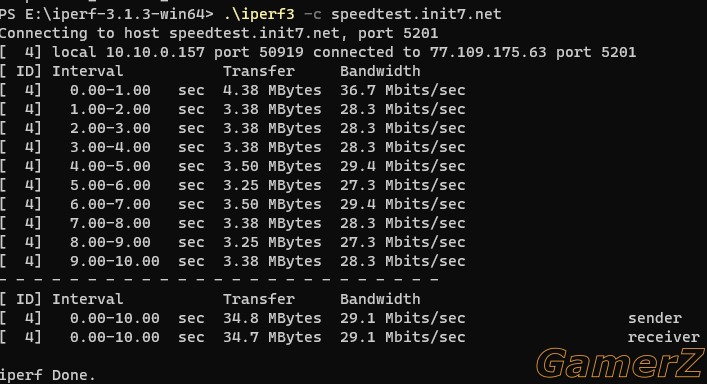707x384 pixels.
Task: Click the iperf3 command text
Action: [259, 14]
